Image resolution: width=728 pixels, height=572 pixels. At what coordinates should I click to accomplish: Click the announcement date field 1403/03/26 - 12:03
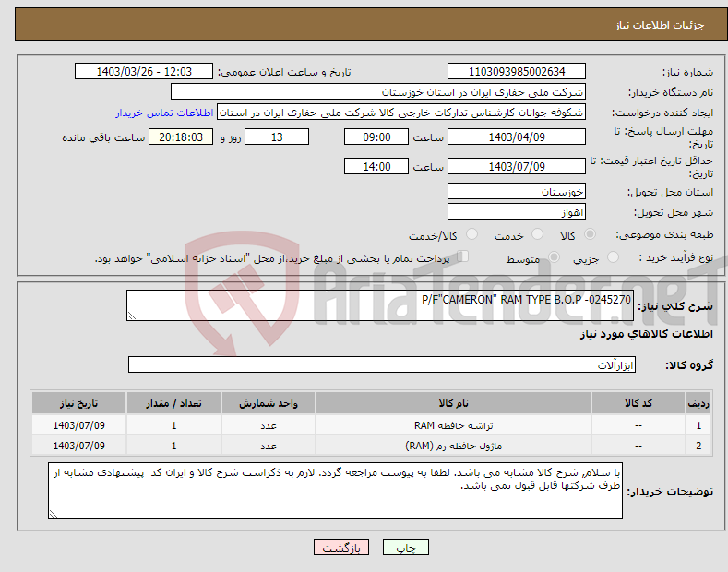coord(143,72)
